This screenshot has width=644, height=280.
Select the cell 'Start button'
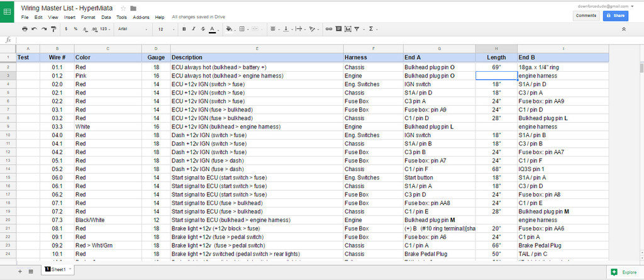pos(439,177)
